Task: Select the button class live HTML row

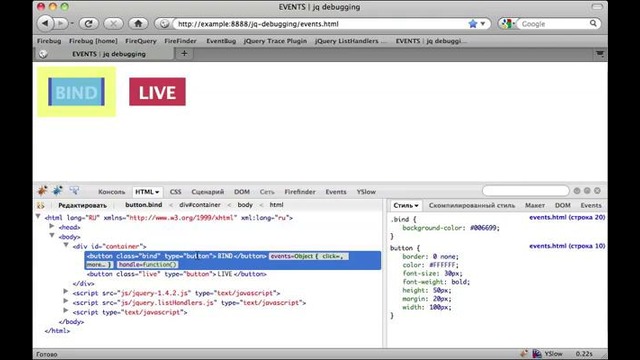Action: click(x=177, y=274)
